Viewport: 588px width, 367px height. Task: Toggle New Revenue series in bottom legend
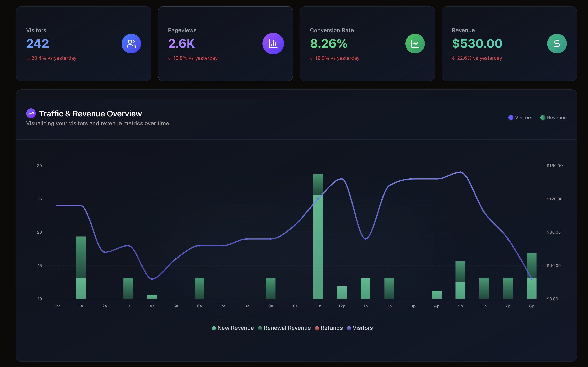pos(233,328)
